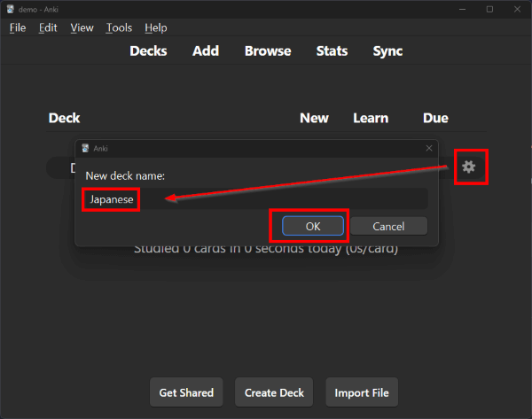Go to the Decks screen
Viewport: 532px width, 419px height.
coord(148,50)
